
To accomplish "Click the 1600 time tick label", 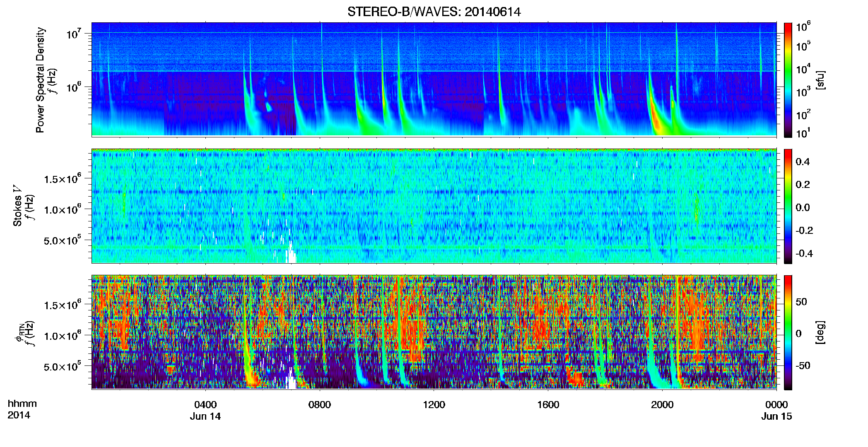I will 548,405.
